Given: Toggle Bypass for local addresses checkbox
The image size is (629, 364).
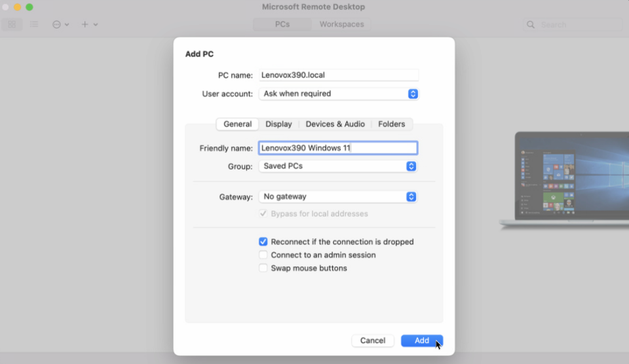Looking at the screenshot, I should click(x=263, y=213).
